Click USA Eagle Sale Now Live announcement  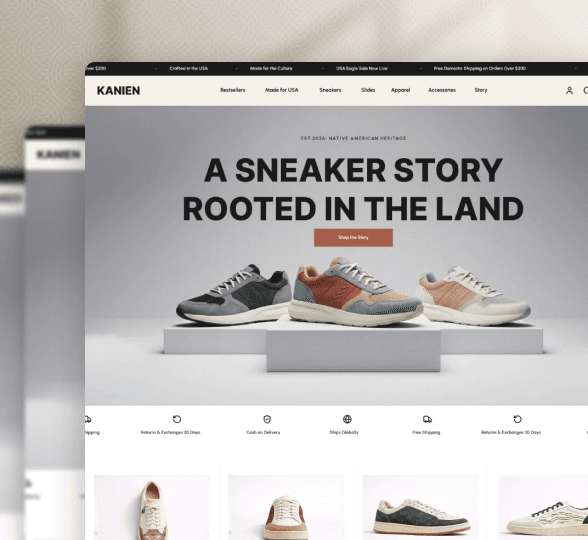[x=362, y=68]
